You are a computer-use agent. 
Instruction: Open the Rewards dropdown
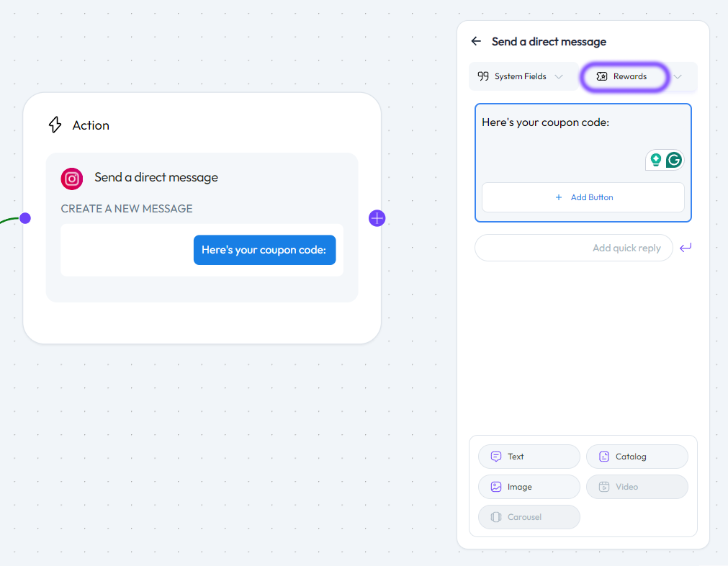[x=625, y=76]
